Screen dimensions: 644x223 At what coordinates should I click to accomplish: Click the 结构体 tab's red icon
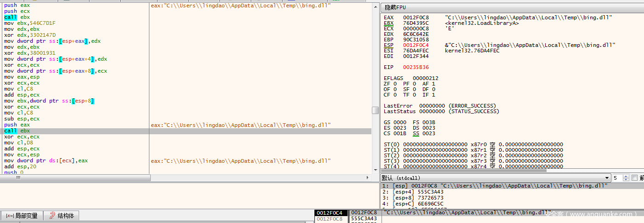52,216
